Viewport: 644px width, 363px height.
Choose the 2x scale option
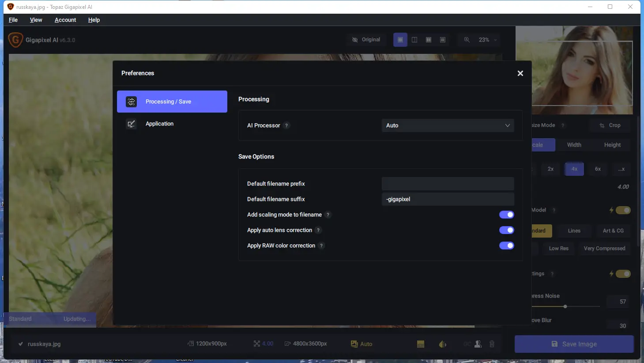(550, 169)
